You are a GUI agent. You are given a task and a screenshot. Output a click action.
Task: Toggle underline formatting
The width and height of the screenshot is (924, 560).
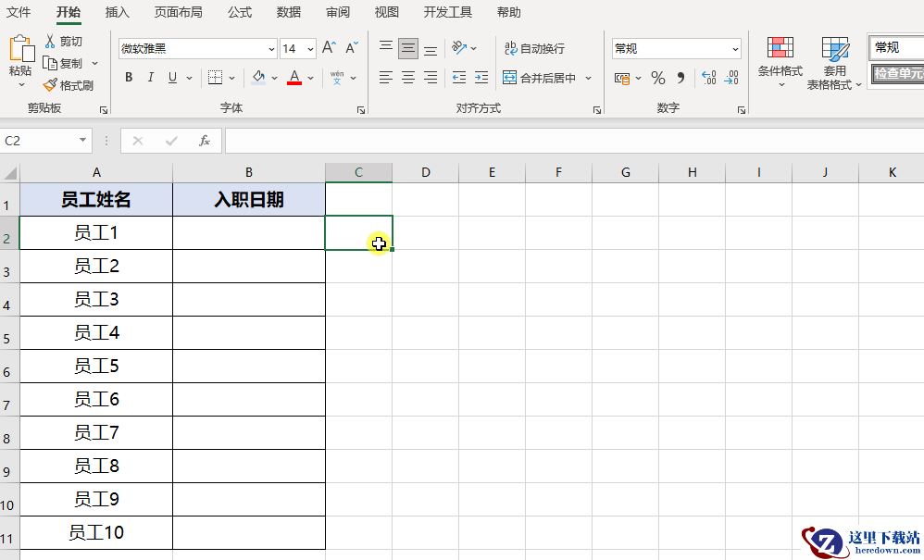tap(172, 78)
